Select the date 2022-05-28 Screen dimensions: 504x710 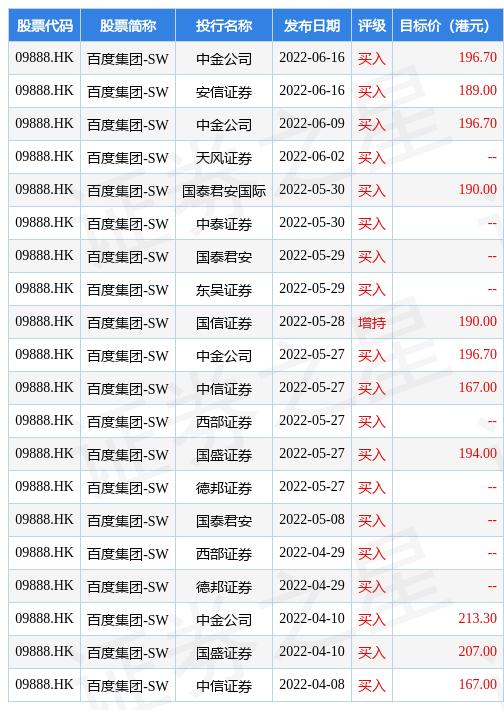coord(312,321)
